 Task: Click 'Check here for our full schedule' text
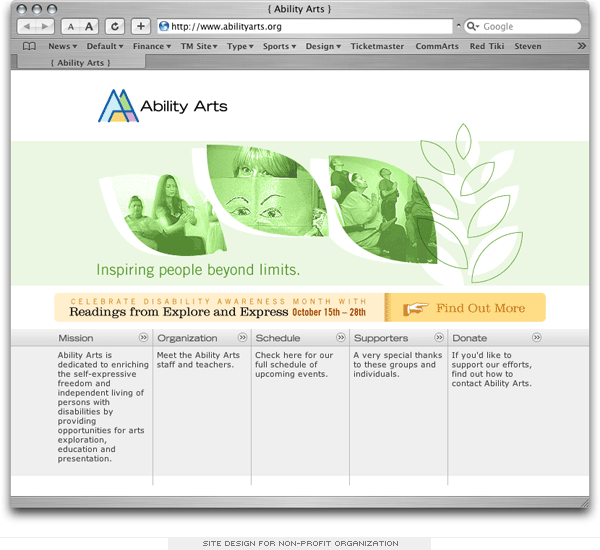[294, 364]
